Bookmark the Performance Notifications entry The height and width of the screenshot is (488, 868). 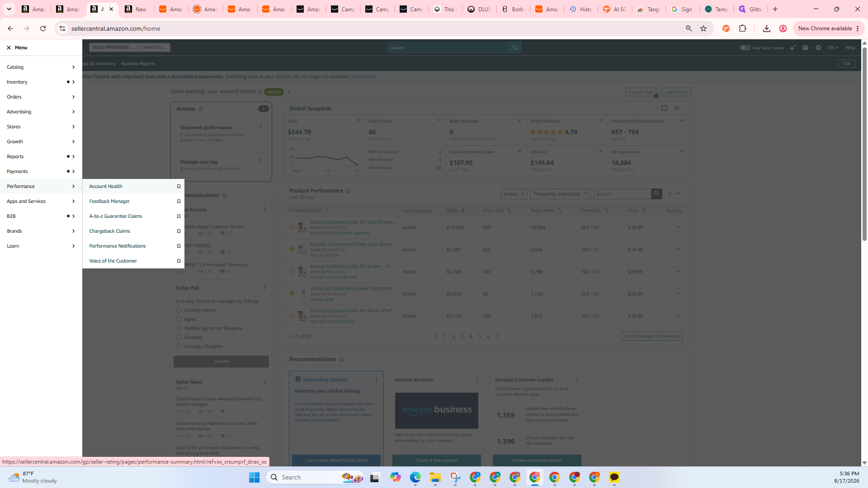[179, 246]
